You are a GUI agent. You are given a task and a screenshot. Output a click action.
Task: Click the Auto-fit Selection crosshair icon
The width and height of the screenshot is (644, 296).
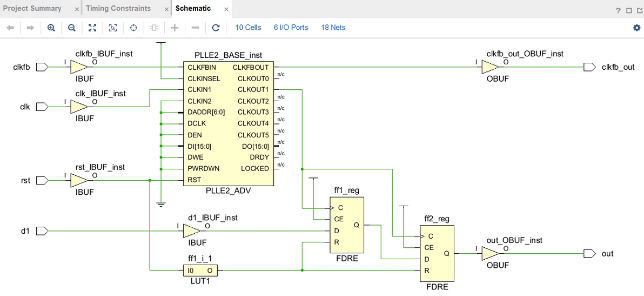[x=133, y=28]
